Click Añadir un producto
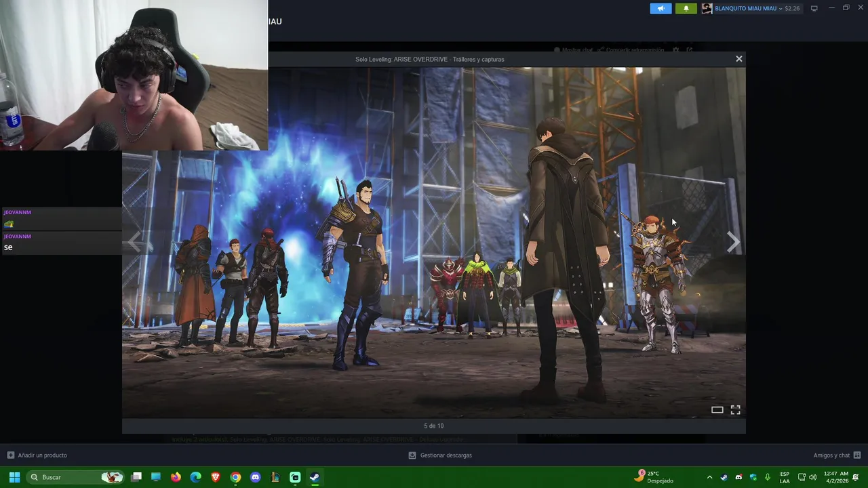Screen dimensions: 868x488 pos(37,455)
